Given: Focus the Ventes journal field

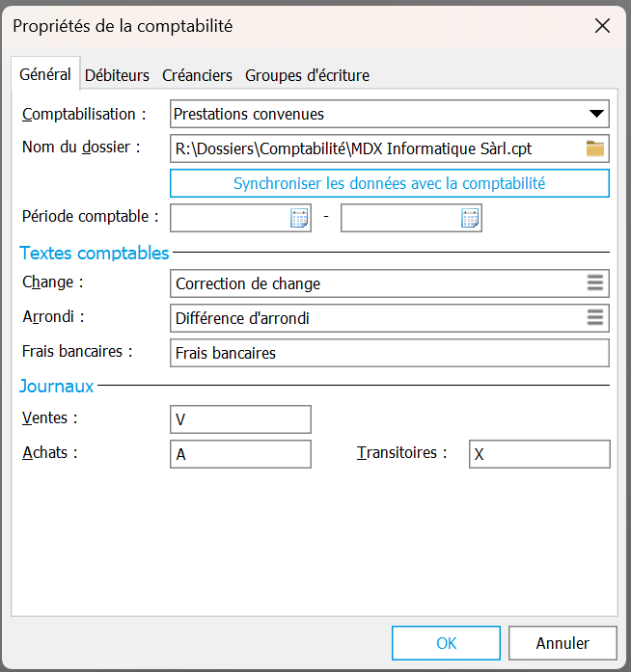Looking at the screenshot, I should 239,419.
